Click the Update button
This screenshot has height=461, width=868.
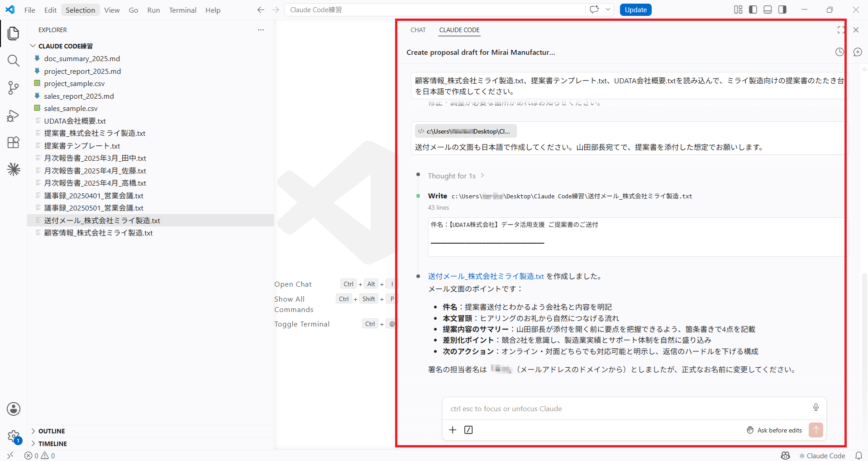coord(635,10)
